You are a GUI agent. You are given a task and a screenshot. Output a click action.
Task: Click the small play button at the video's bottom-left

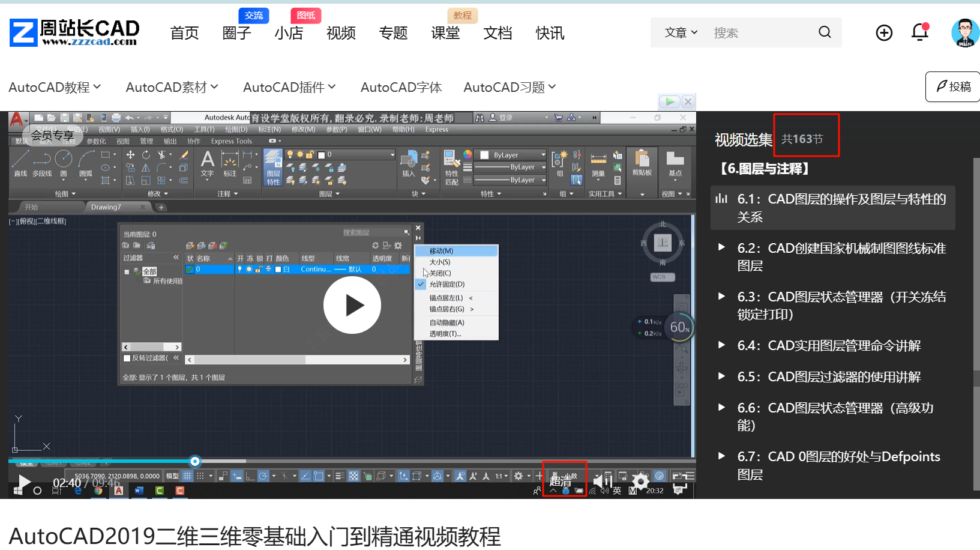[x=24, y=482]
